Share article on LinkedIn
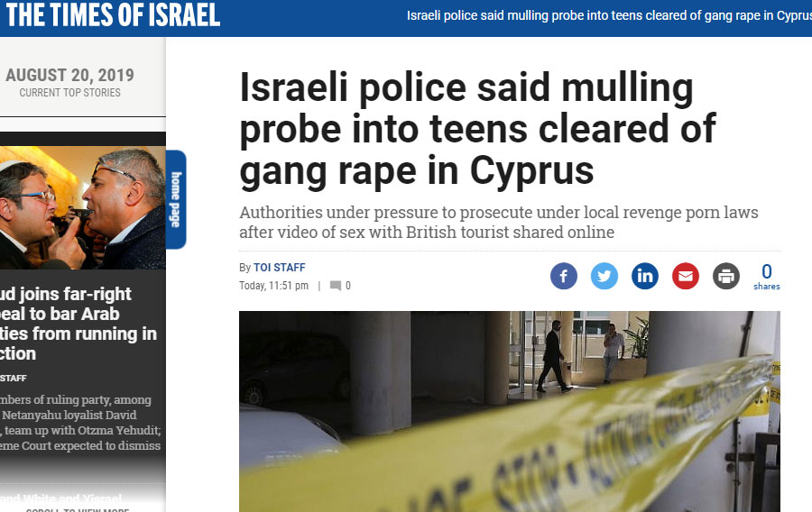 pyautogui.click(x=645, y=276)
